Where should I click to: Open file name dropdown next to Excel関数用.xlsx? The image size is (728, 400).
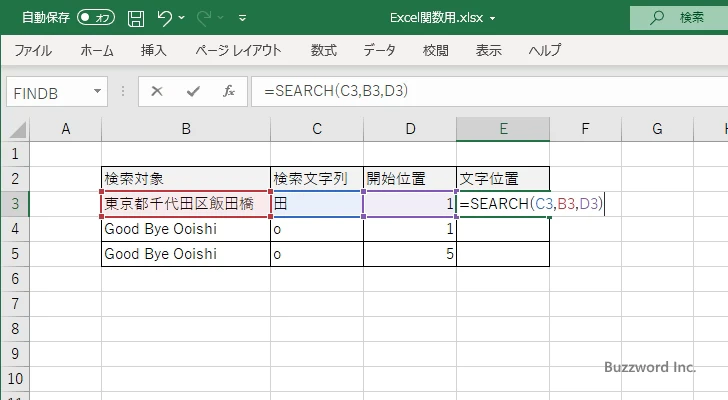492,19
